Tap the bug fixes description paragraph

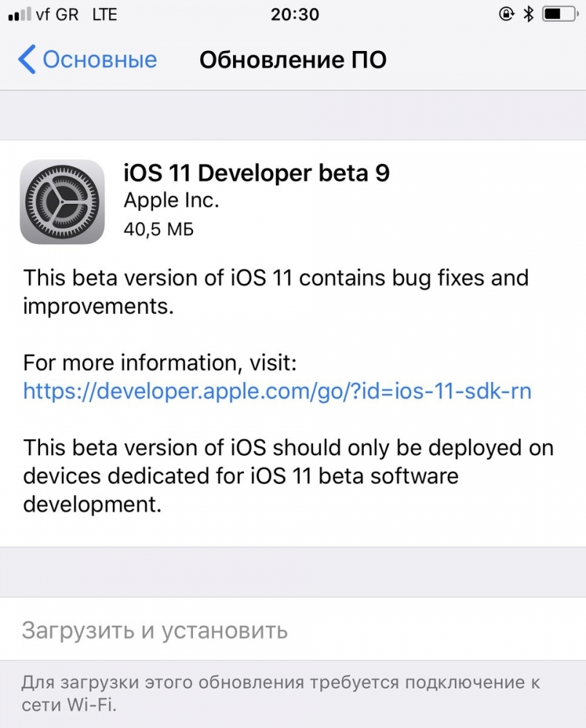click(x=276, y=292)
